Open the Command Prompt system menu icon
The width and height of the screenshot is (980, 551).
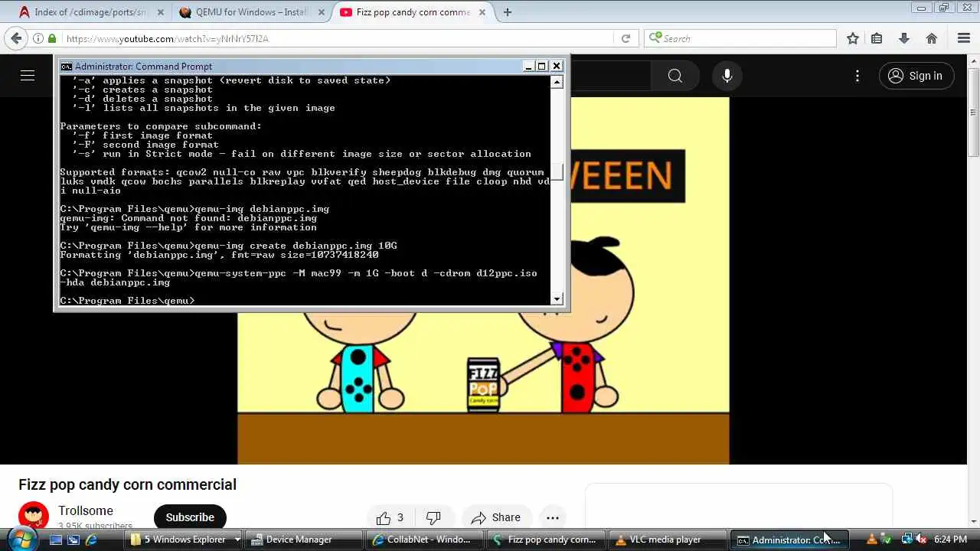tap(67, 67)
